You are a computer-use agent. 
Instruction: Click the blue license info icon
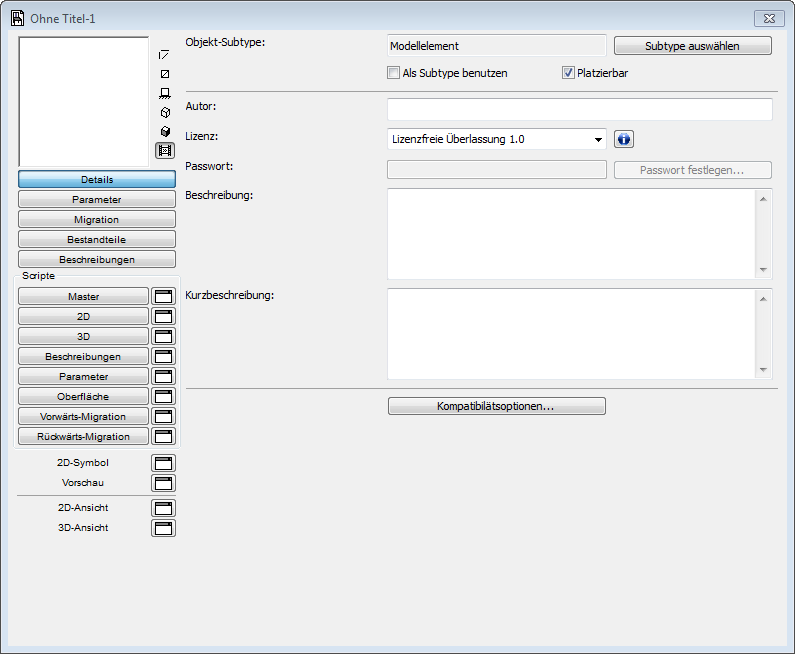click(624, 139)
